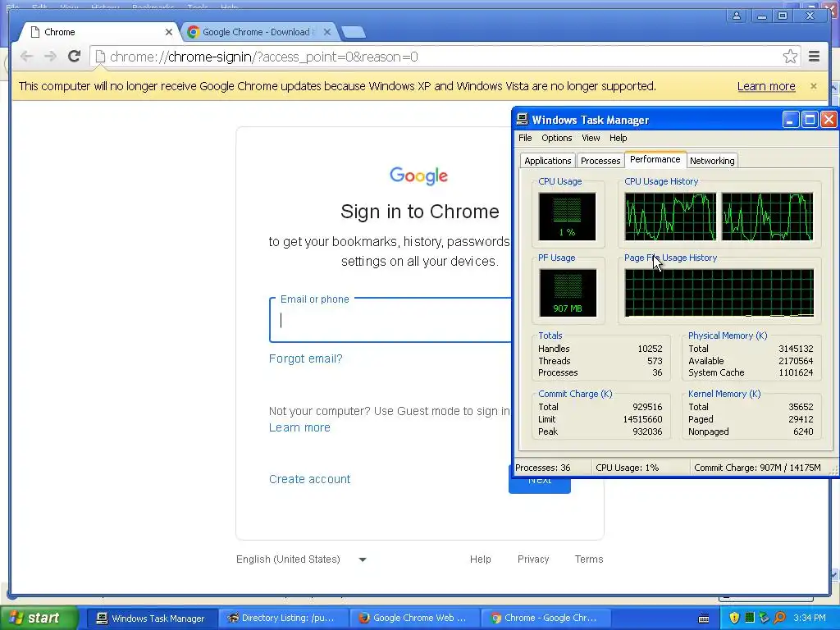Image resolution: width=840 pixels, height=630 pixels.
Task: Click the Chrome address bar URL
Action: (263, 57)
